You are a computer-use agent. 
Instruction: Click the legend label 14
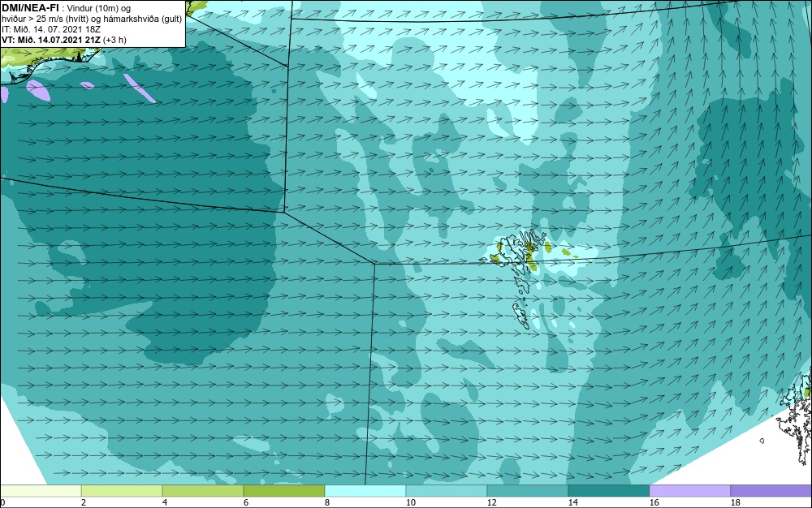pyautogui.click(x=572, y=502)
